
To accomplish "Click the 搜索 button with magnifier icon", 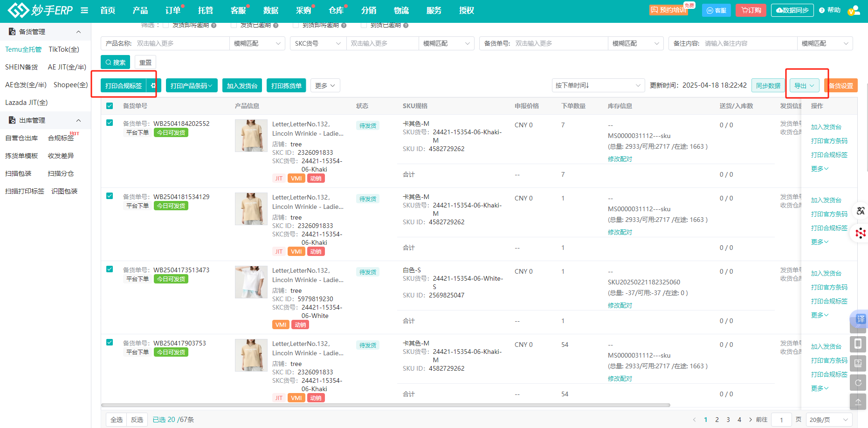I will click(115, 62).
